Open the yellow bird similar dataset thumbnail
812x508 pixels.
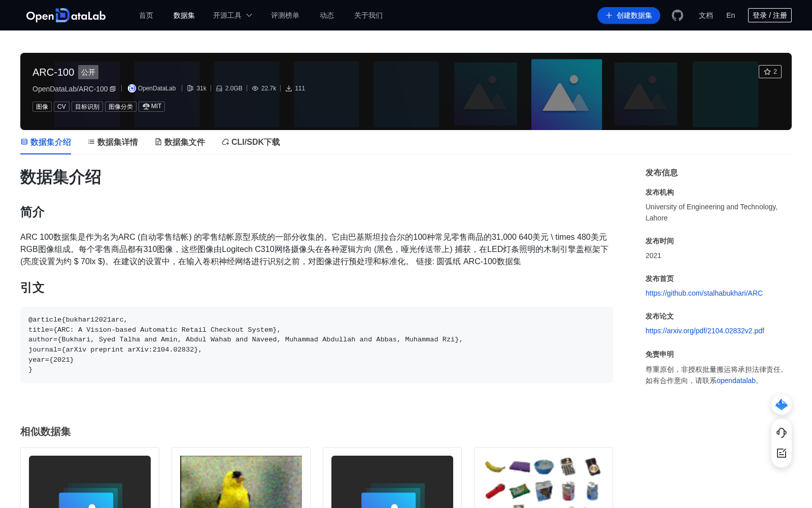coord(241,482)
